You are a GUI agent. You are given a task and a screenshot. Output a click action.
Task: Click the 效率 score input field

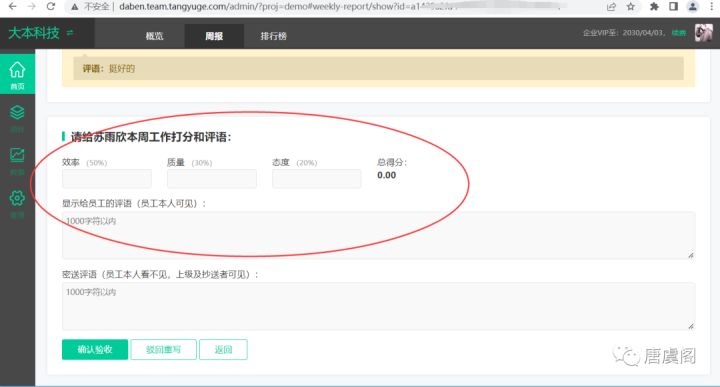[107, 179]
